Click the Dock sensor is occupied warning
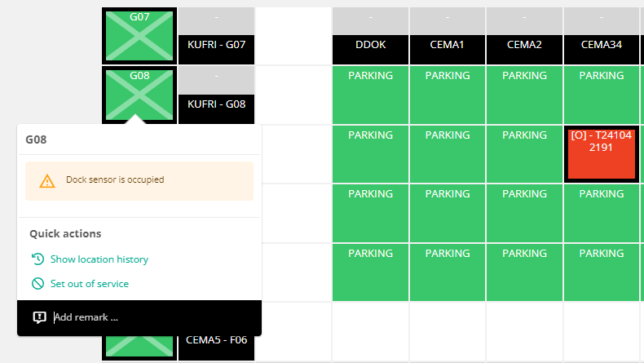 pyautogui.click(x=139, y=181)
